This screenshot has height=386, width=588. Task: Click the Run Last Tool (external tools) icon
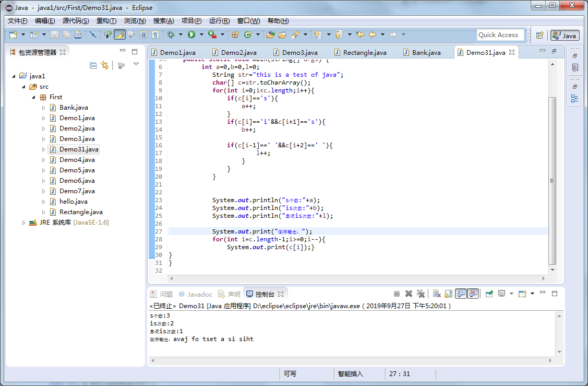[212, 35]
